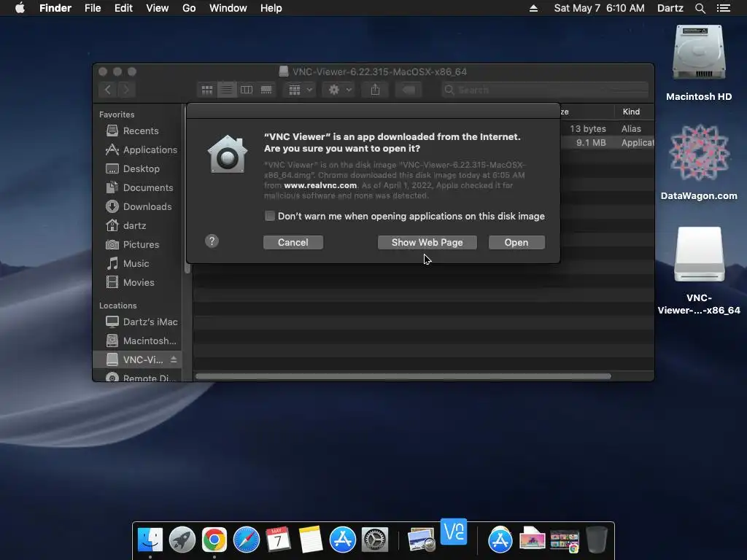Select Dartz's iMac in Locations

pos(137,322)
